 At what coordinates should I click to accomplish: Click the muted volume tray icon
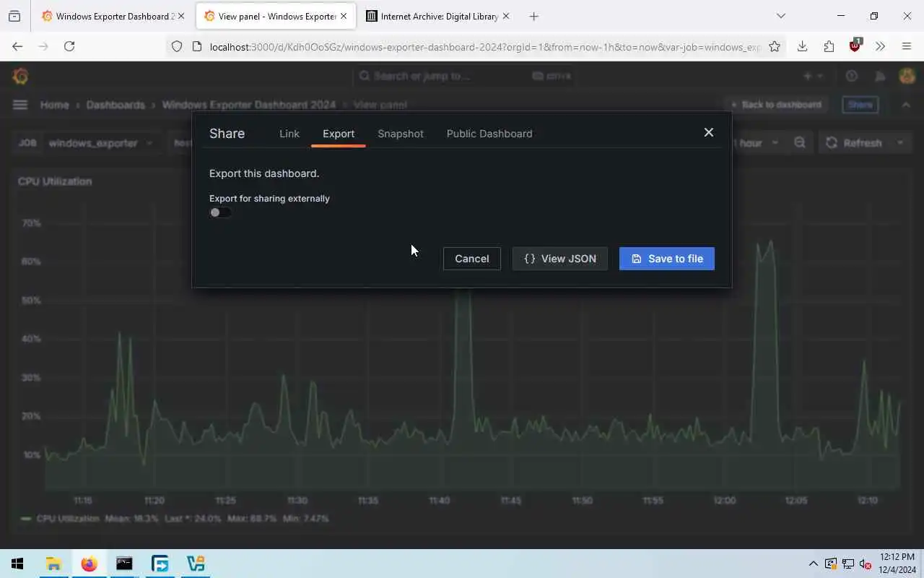[x=865, y=564]
